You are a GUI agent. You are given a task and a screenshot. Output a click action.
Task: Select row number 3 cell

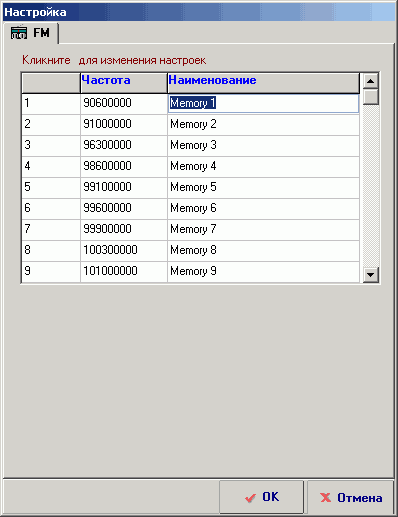tap(51, 146)
